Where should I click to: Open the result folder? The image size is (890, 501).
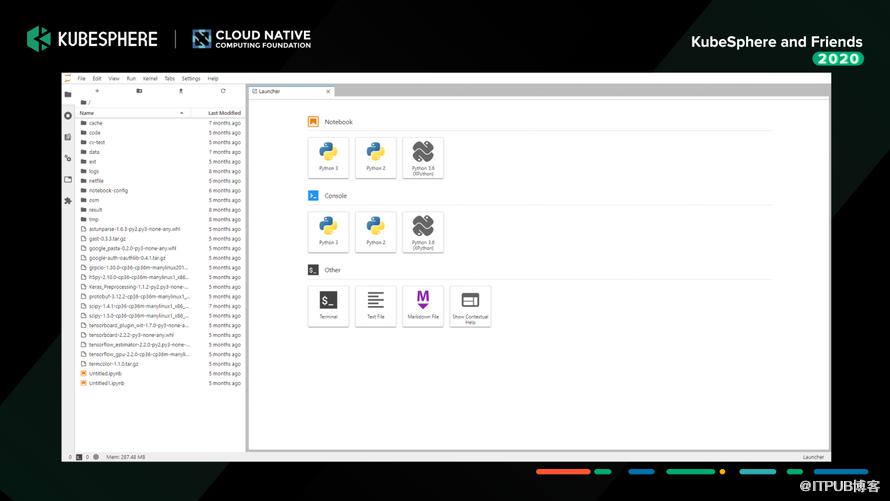[x=161, y=210]
